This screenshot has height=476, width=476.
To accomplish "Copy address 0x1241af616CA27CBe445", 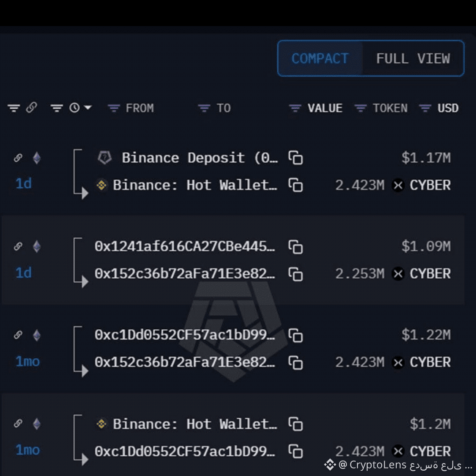I will (296, 247).
